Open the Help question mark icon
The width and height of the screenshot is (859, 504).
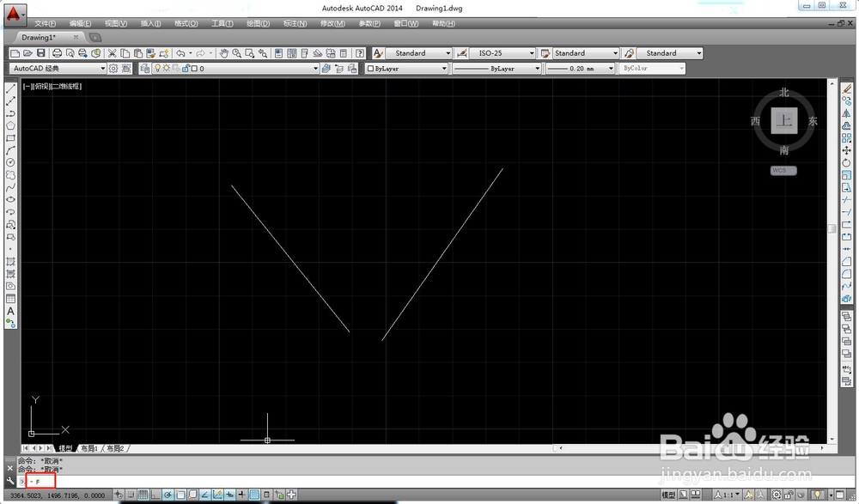[x=359, y=53]
